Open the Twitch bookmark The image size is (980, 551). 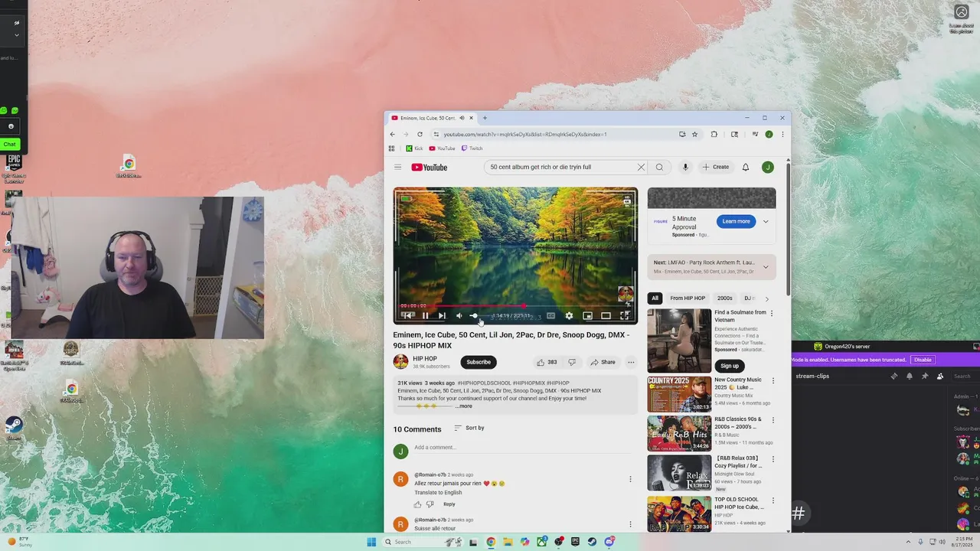(x=472, y=148)
